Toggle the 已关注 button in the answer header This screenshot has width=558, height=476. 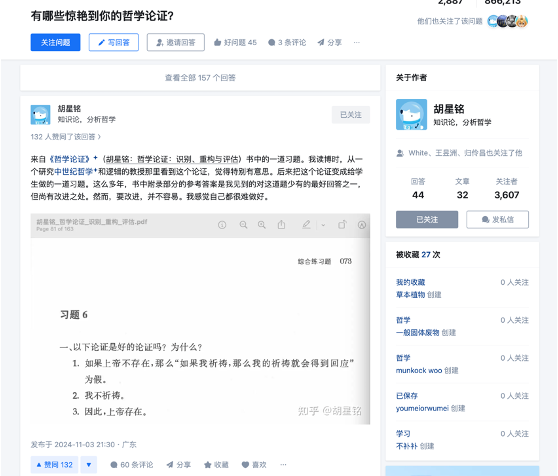tap(351, 115)
